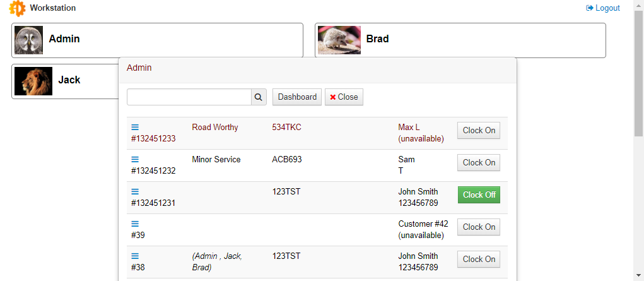The width and height of the screenshot is (644, 281).
Task: Open hamburger menu for job #38
Action: 135,256
